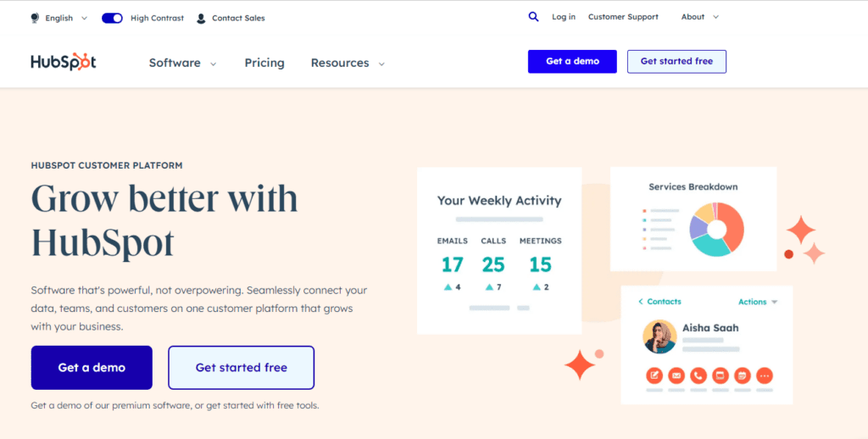The width and height of the screenshot is (868, 439).
Task: Open the Resources navigation menu
Action: (x=348, y=63)
